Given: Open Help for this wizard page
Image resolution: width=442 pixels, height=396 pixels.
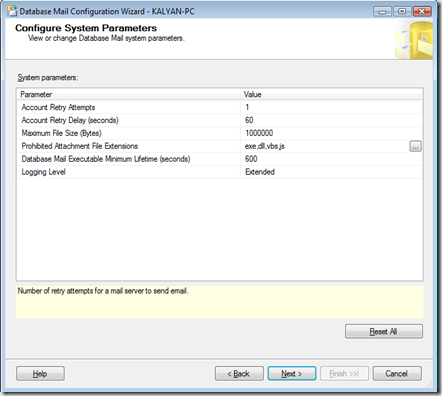Looking at the screenshot, I should coord(40,373).
